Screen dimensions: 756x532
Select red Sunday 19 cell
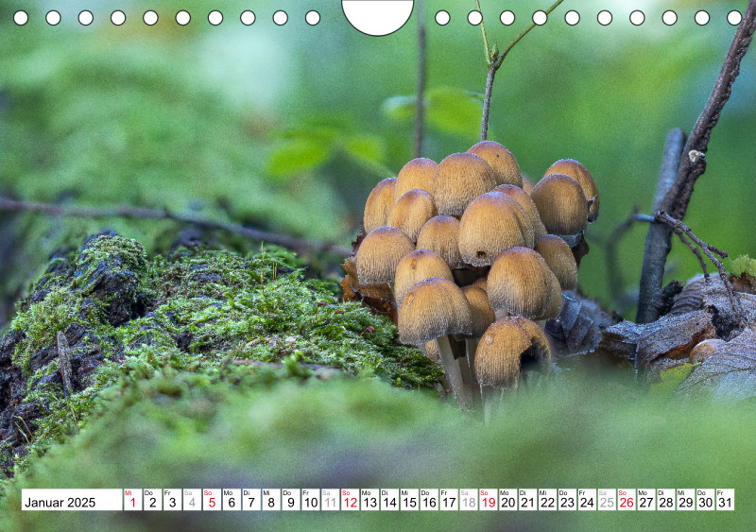[x=489, y=500]
